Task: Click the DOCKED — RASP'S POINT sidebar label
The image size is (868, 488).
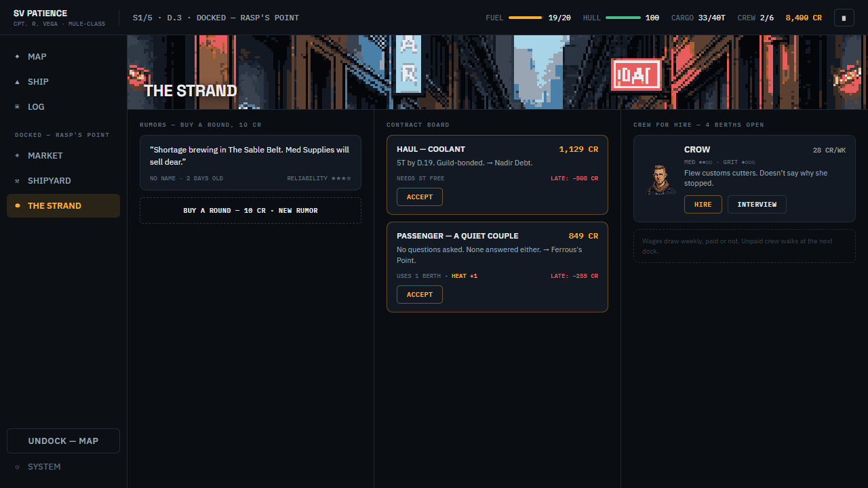Action: pyautogui.click(x=62, y=135)
